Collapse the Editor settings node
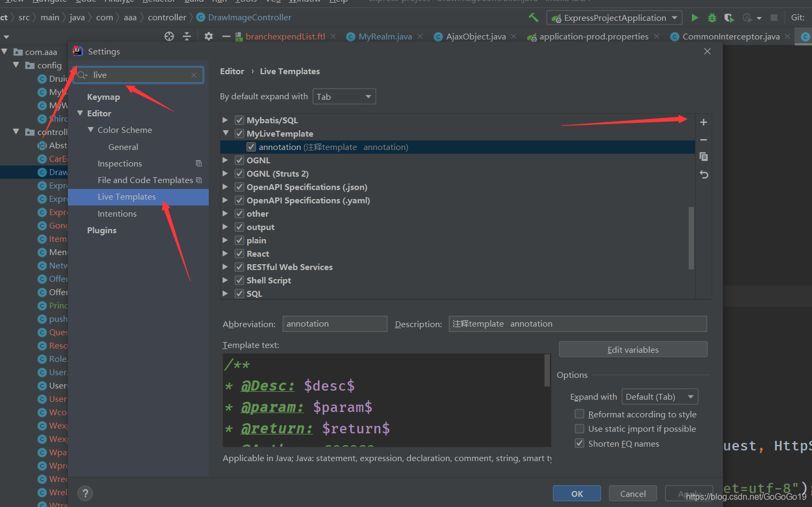The height and width of the screenshot is (507, 812). (x=80, y=113)
